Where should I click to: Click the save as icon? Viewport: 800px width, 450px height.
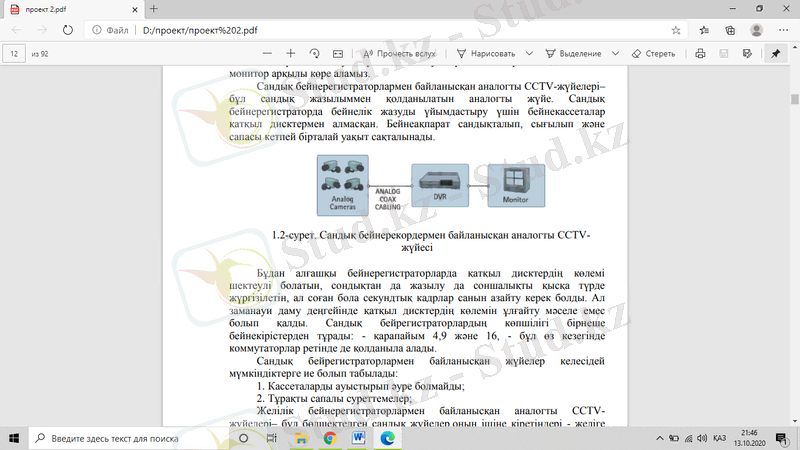click(x=747, y=54)
